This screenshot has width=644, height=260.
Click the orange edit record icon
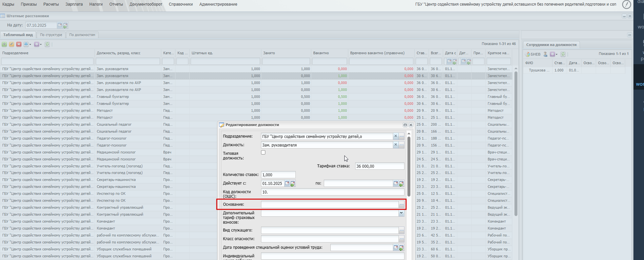(12, 44)
